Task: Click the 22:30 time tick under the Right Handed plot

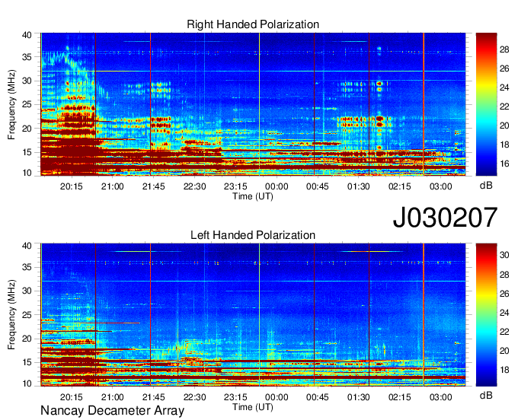Action: pyautogui.click(x=194, y=186)
